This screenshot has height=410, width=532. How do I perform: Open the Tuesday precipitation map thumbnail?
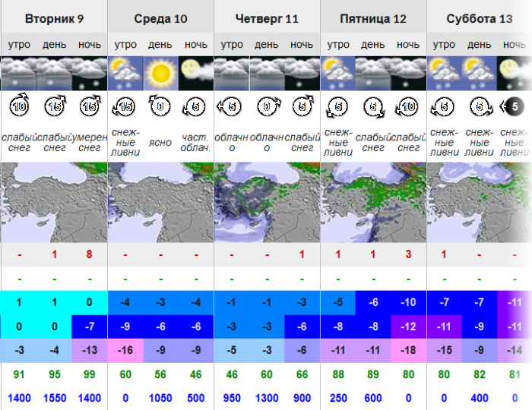(x=54, y=202)
